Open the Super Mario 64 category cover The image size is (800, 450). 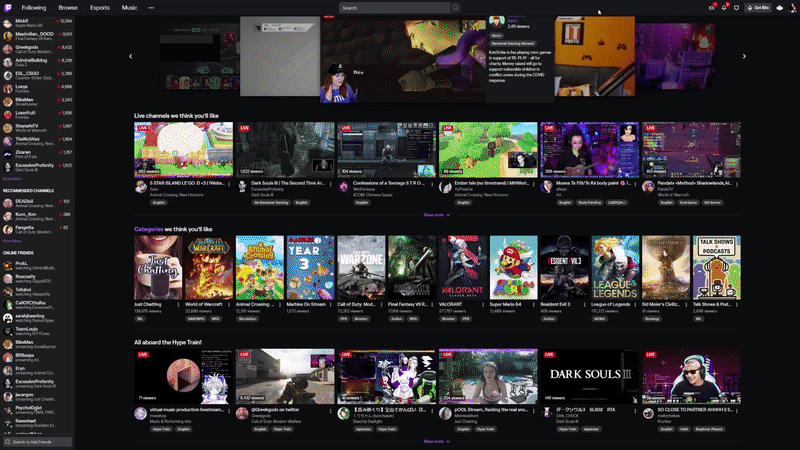[513, 267]
